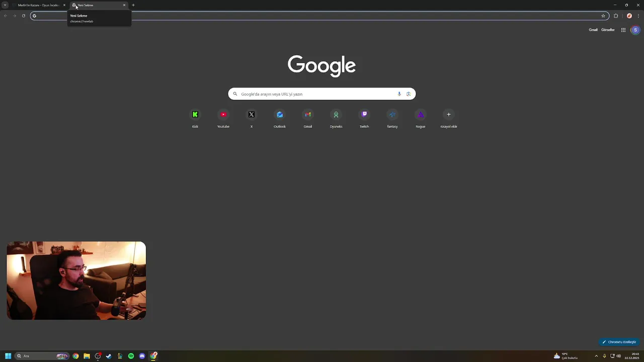
Task: Open Spotify from the taskbar
Action: click(x=131, y=356)
